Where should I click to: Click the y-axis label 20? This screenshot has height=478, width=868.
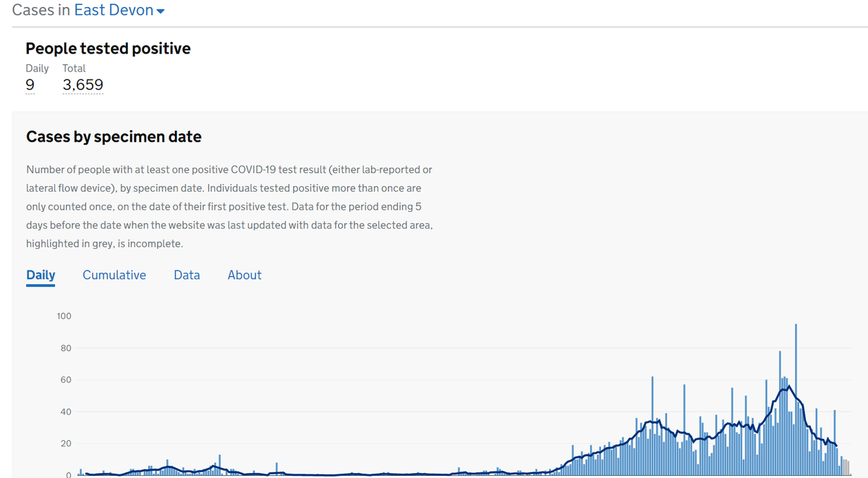tap(66, 443)
